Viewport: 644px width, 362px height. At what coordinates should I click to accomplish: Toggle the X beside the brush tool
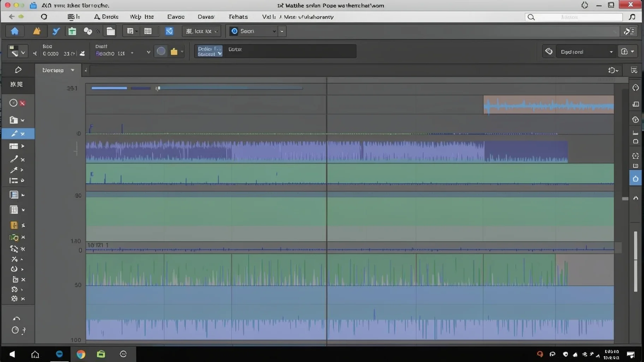23,134
